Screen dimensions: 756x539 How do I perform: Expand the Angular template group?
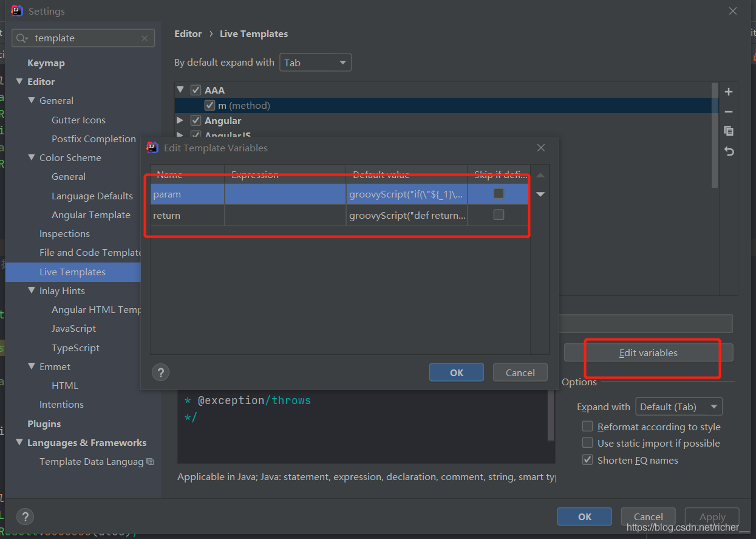coord(180,121)
